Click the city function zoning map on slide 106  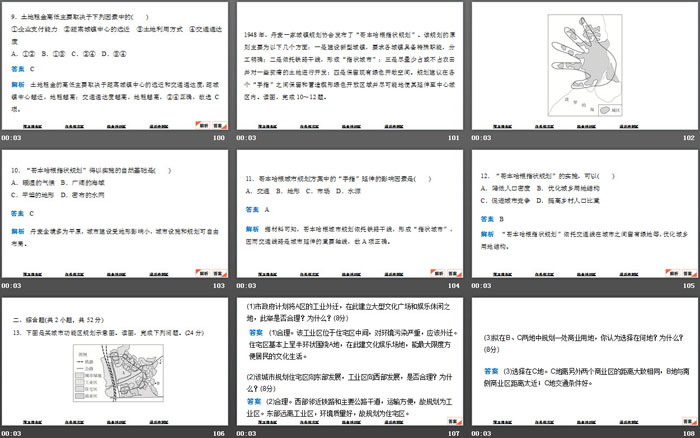click(118, 373)
